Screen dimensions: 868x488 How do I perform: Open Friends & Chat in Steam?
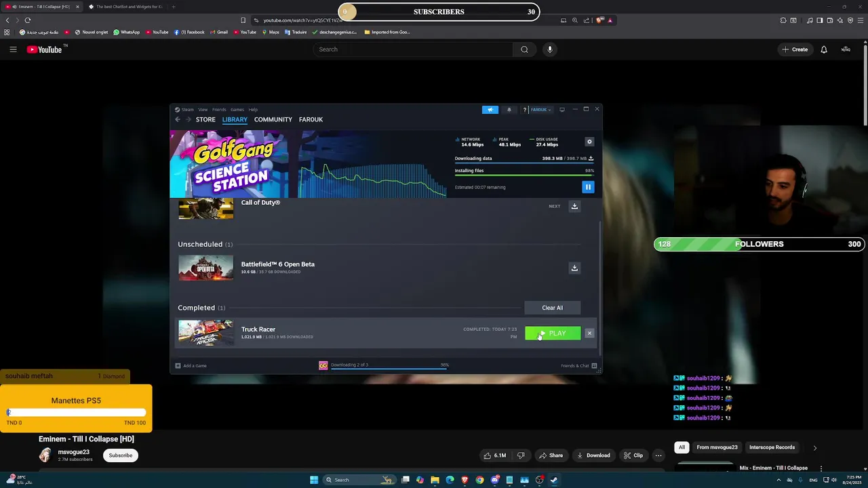pos(578,366)
